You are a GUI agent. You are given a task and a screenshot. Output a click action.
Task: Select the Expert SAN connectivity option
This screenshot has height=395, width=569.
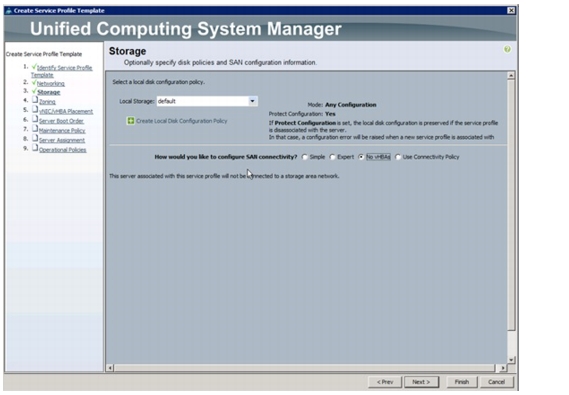332,157
